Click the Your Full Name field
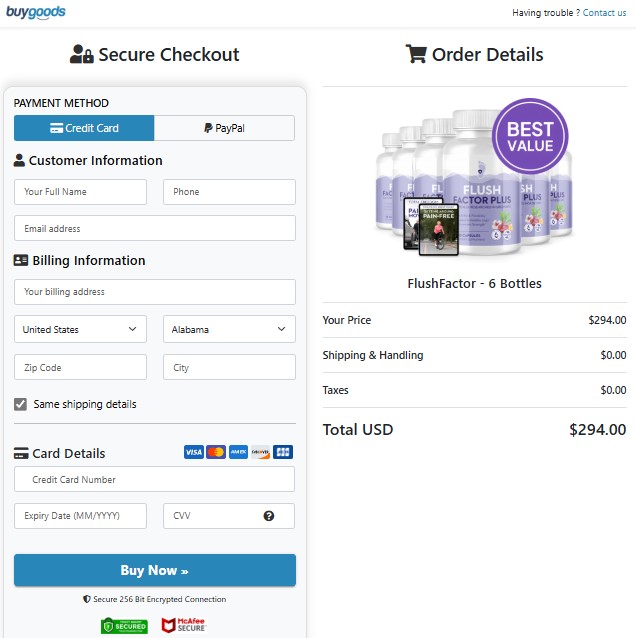Image resolution: width=636 pixels, height=638 pixels. [x=80, y=192]
